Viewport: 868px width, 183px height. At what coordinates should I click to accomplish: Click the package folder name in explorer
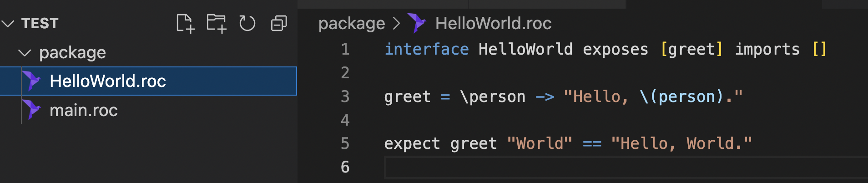click(x=72, y=53)
